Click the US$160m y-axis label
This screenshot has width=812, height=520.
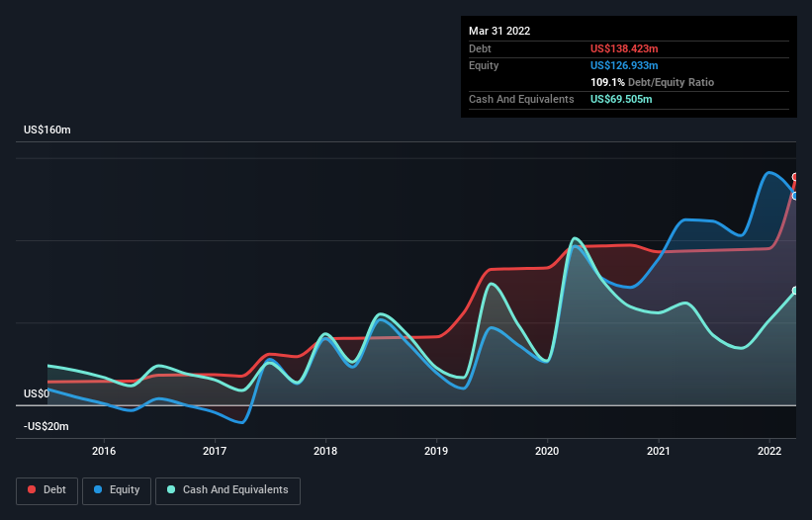[47, 130]
